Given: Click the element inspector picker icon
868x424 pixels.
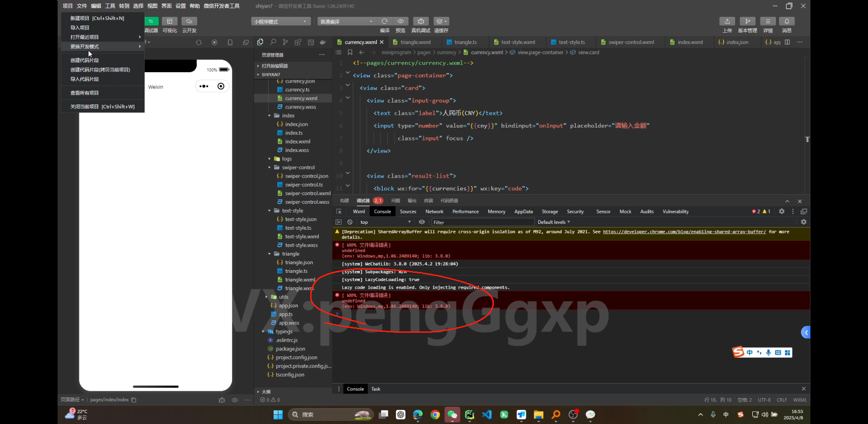Looking at the screenshot, I should coord(339,212).
